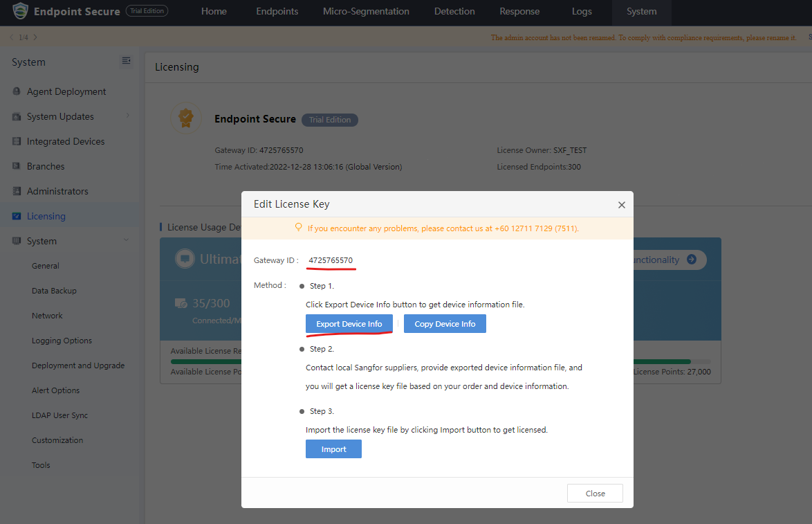This screenshot has width=812, height=524.
Task: Click the Gateway ID value 4725765570 in dialog
Action: (x=331, y=260)
